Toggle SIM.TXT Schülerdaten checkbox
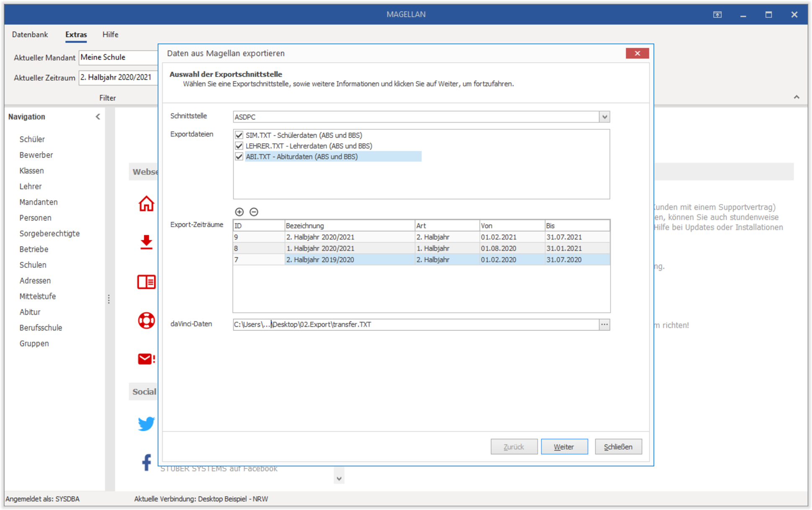The width and height of the screenshot is (812, 510). (239, 135)
